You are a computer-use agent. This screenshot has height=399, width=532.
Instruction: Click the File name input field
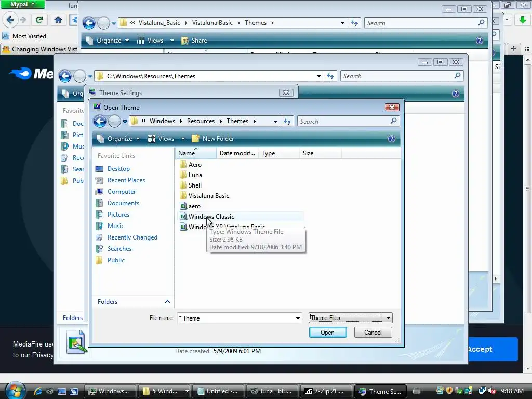tap(240, 318)
